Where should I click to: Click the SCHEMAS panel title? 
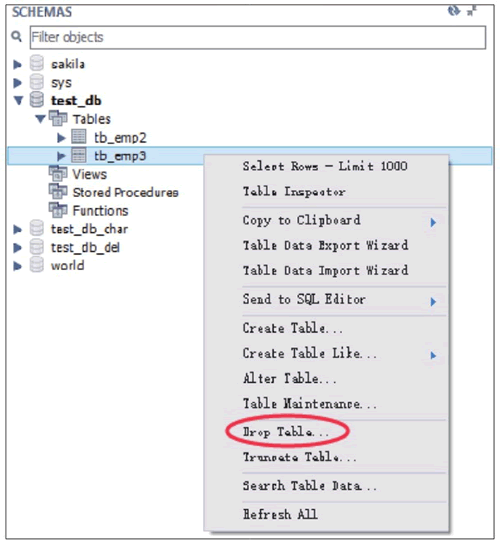(42, 12)
